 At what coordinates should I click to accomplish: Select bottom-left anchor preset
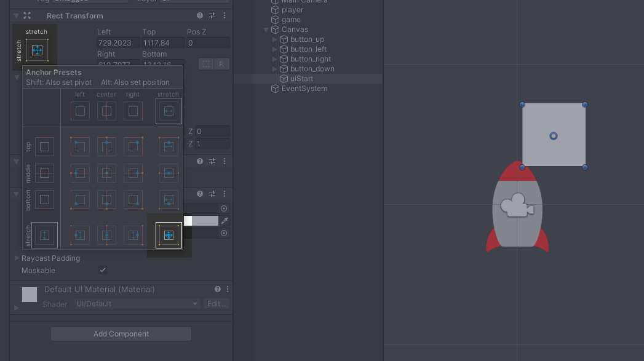(80, 200)
